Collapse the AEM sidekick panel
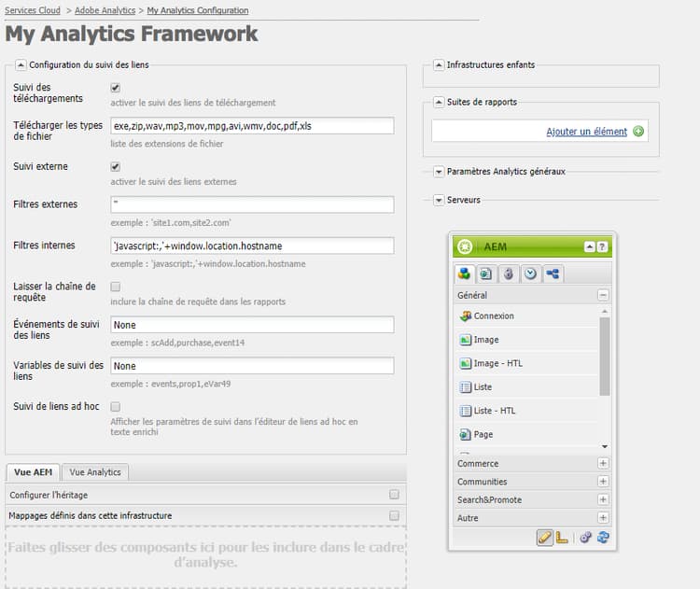Image resolution: width=700 pixels, height=589 pixels. pyautogui.click(x=590, y=247)
